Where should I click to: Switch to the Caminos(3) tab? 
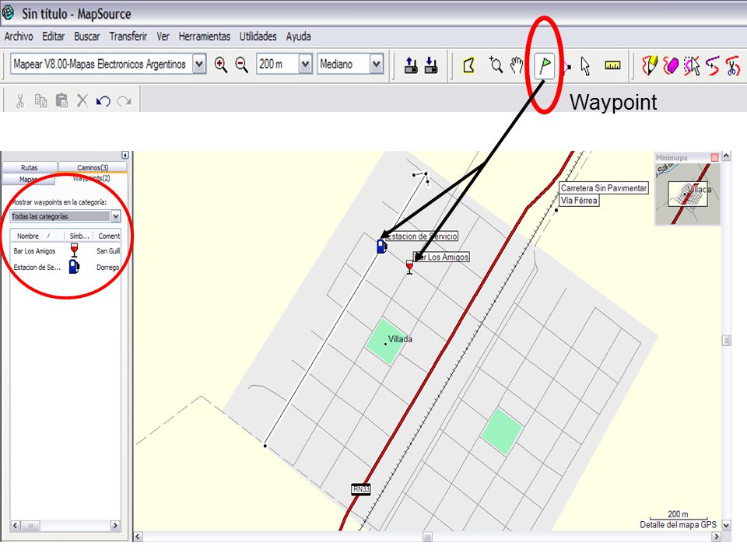coord(93,168)
